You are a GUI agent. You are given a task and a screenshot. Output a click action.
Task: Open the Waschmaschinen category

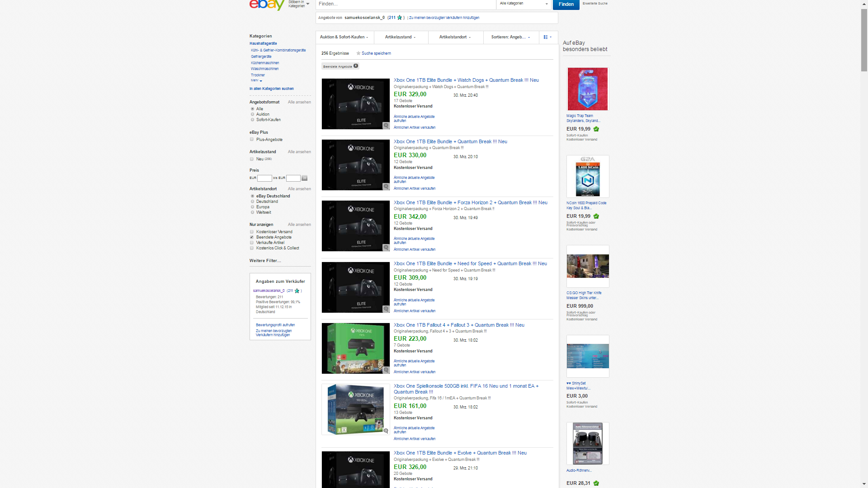tap(265, 69)
